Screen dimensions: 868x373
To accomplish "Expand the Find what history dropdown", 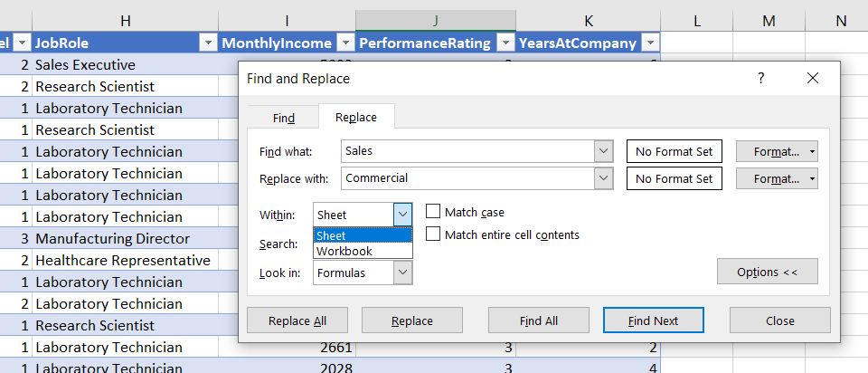I will tap(604, 151).
